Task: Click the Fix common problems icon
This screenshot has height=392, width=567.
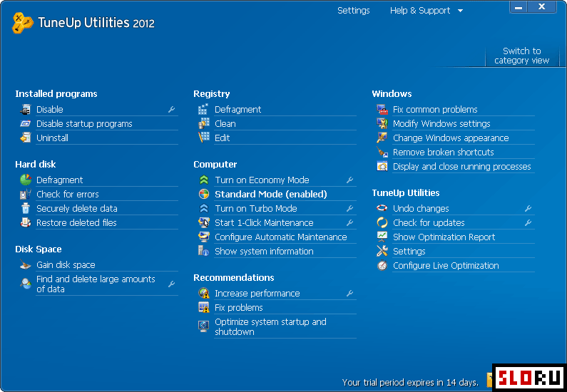Action: [x=382, y=109]
